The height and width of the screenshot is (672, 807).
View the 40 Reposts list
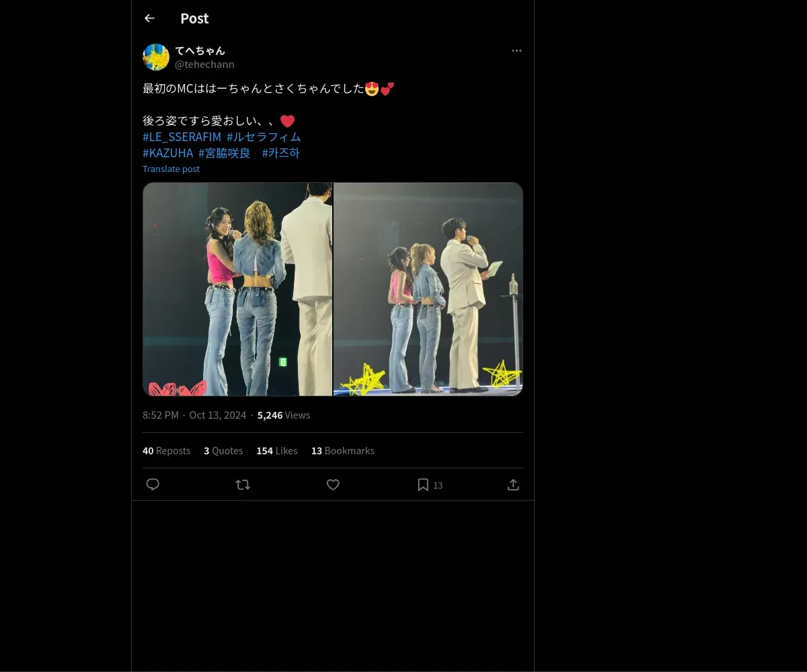166,451
